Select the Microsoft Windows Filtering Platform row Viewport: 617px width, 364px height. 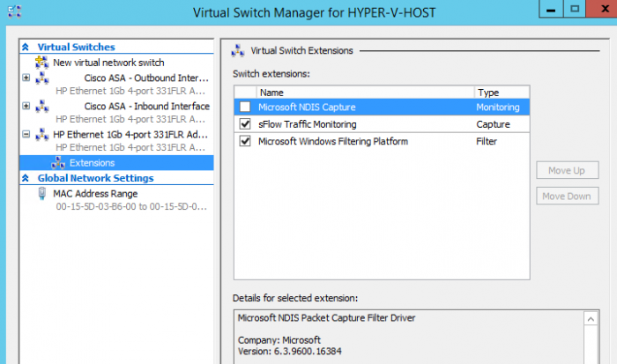[x=382, y=141]
